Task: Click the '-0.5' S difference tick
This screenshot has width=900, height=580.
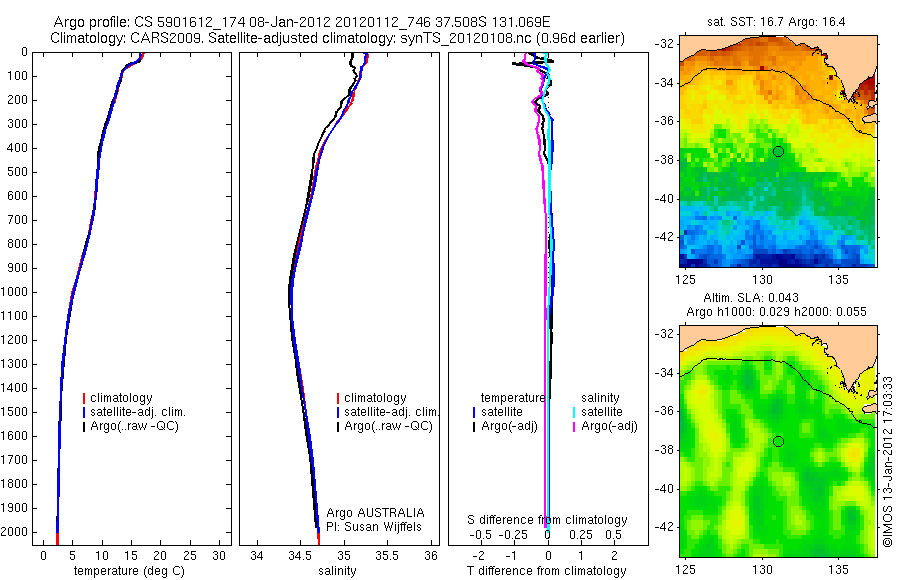Action: [x=480, y=535]
